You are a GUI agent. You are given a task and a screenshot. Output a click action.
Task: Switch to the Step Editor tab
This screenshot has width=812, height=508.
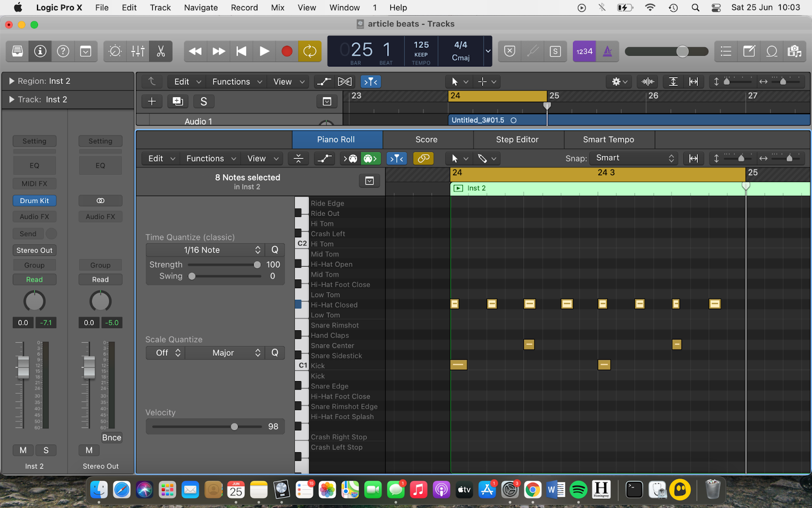pyautogui.click(x=517, y=139)
